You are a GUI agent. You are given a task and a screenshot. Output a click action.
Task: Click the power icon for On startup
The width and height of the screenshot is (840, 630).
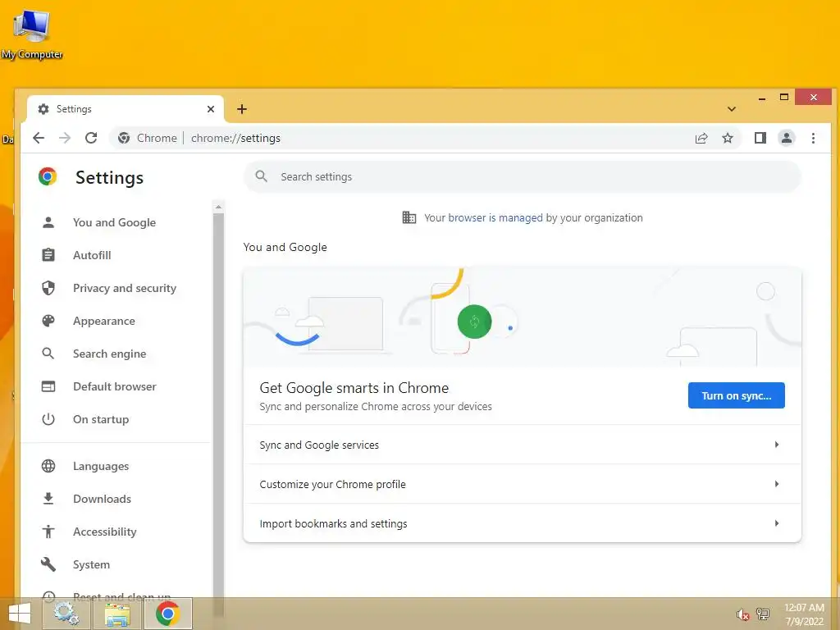point(48,419)
